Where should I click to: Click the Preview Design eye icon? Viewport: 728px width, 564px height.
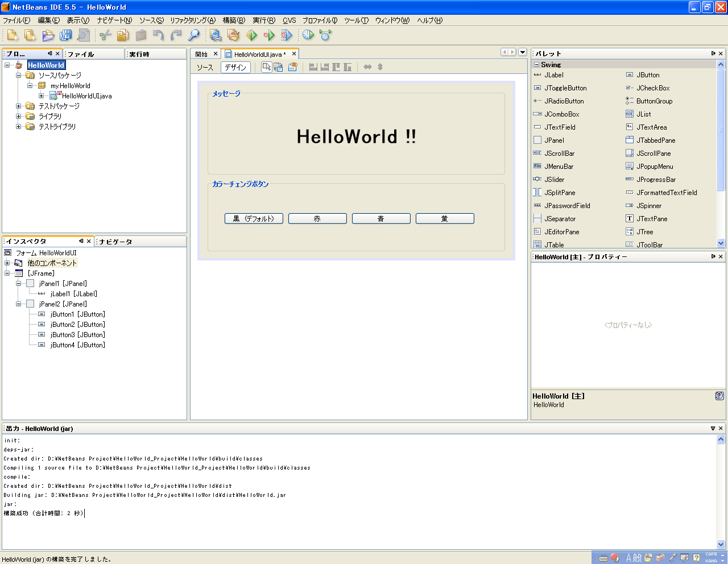pyautogui.click(x=292, y=67)
